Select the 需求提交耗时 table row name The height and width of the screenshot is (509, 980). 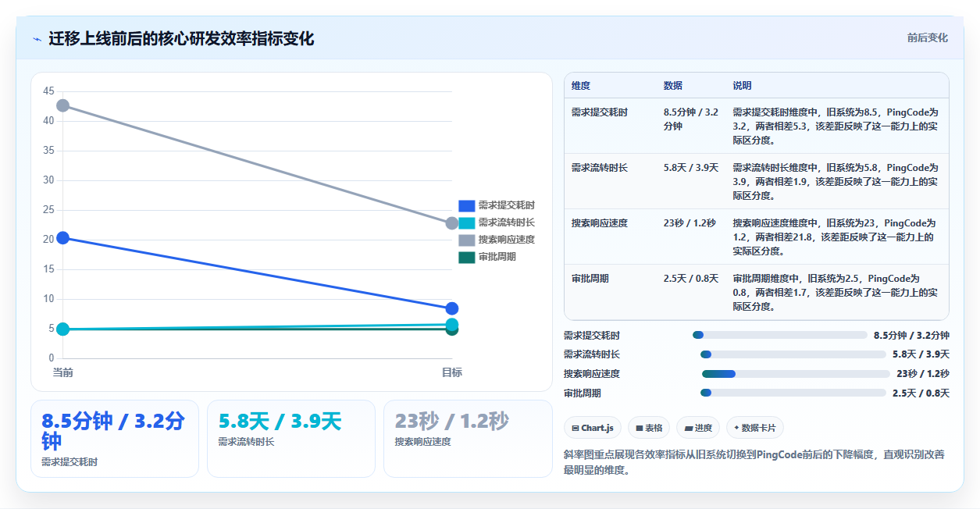point(600,112)
